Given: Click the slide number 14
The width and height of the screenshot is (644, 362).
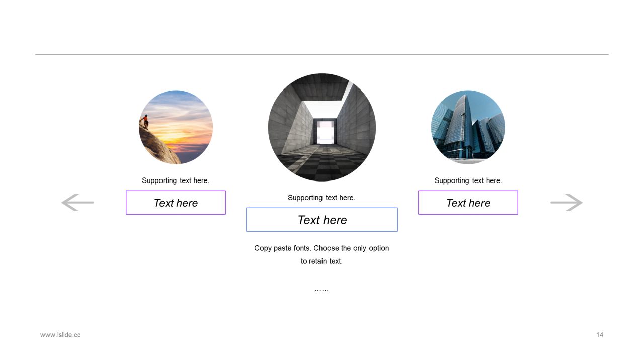Looking at the screenshot, I should click(600, 335).
